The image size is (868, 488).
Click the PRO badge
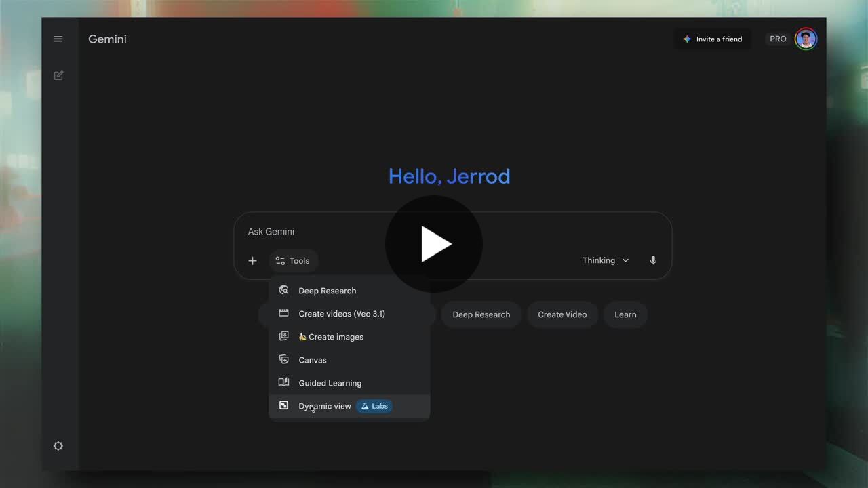(x=778, y=39)
